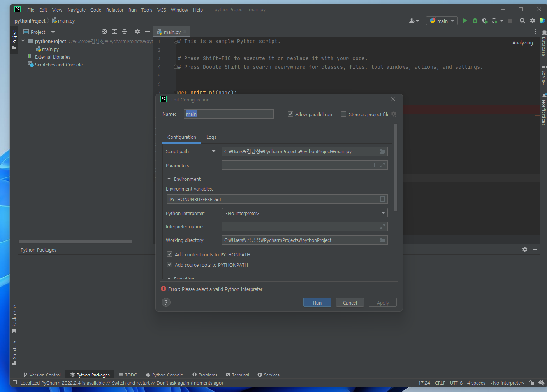547x392 pixels.
Task: Hide the Project tool window
Action: pyautogui.click(x=148, y=31)
